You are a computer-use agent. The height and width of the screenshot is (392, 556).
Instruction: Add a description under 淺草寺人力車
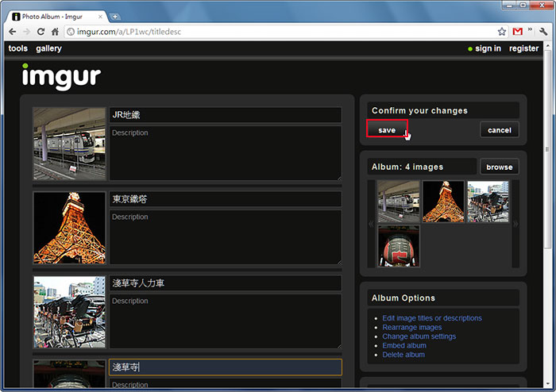point(226,321)
